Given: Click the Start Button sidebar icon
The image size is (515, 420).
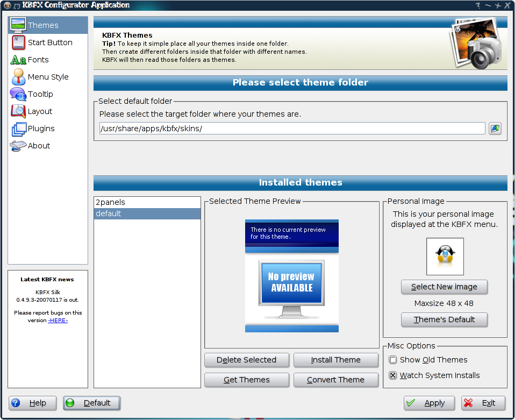Looking at the screenshot, I should pyautogui.click(x=18, y=42).
